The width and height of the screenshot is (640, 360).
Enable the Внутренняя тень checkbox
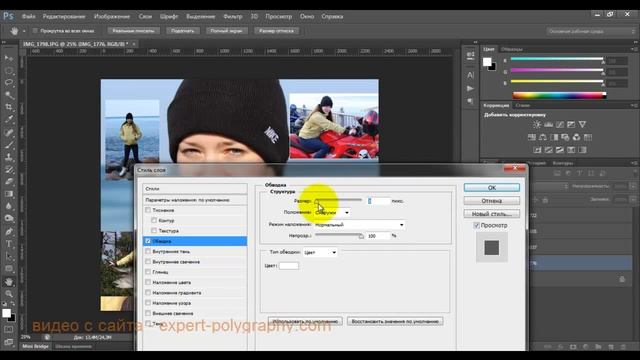coord(148,251)
